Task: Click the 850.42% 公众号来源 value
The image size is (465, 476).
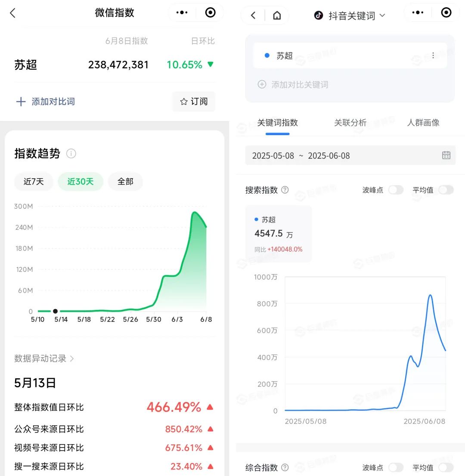Action: coord(183,429)
